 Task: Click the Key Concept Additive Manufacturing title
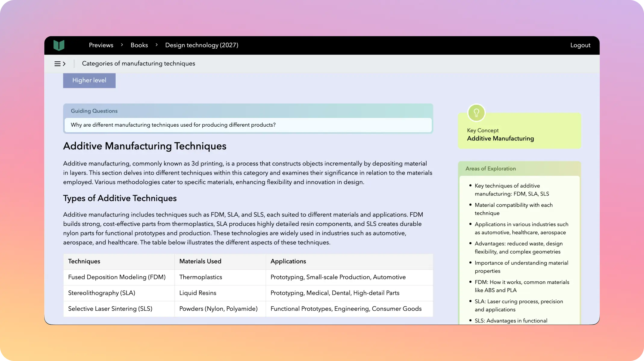click(x=500, y=139)
